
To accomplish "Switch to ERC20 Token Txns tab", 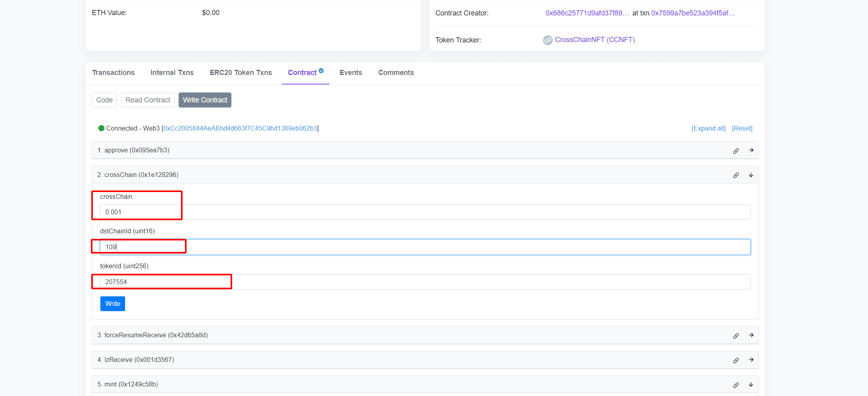I will [x=241, y=73].
